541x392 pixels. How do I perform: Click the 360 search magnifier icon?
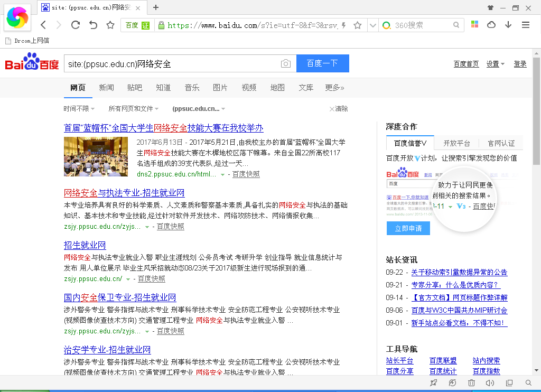pyautogui.click(x=456, y=25)
